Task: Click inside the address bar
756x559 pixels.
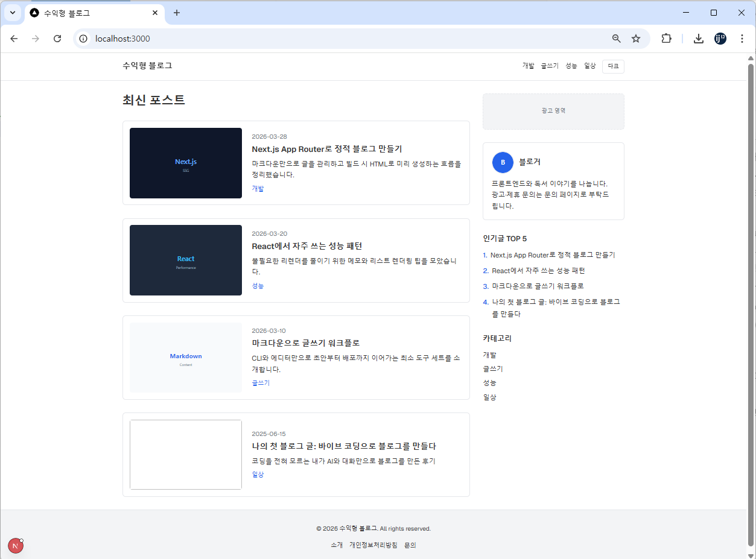Action: pos(241,38)
